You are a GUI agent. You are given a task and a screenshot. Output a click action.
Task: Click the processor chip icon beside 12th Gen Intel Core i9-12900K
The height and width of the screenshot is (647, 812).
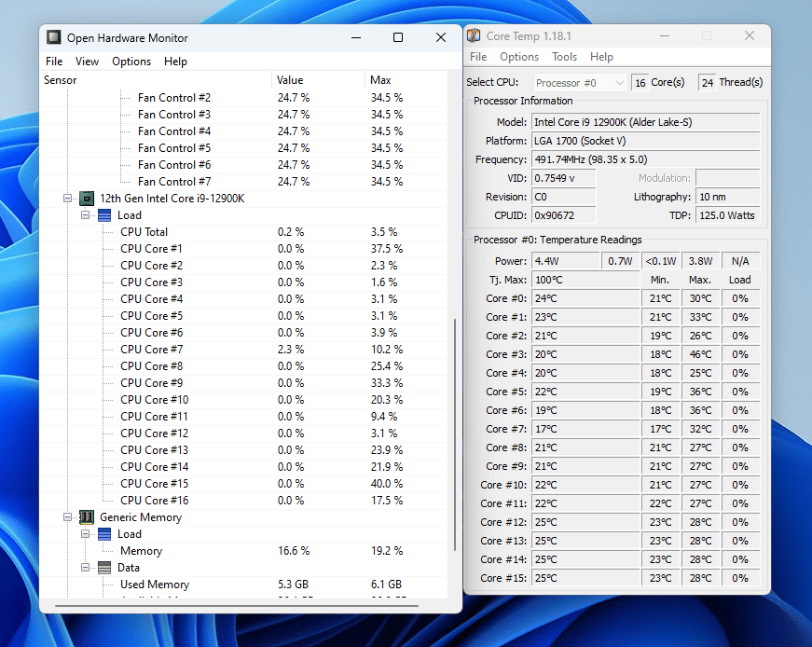[x=86, y=198]
